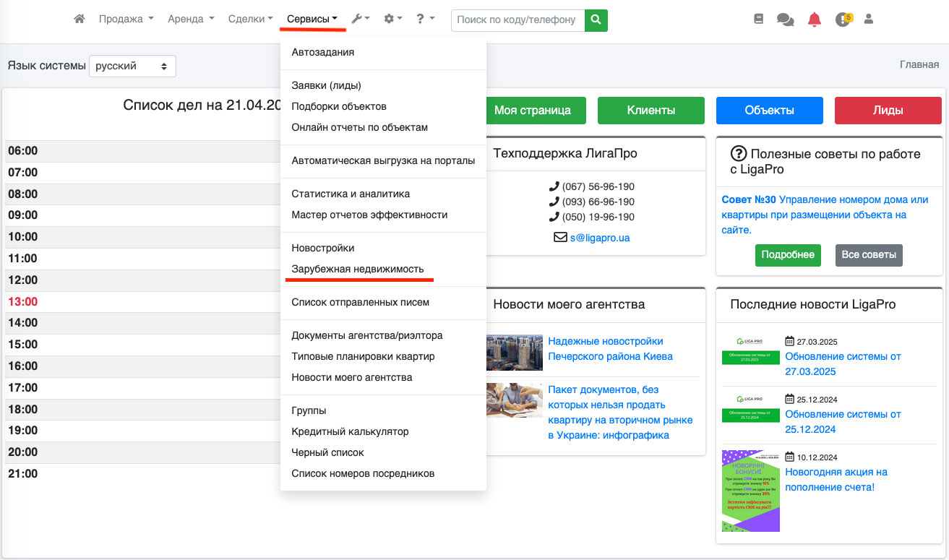Open the Продажа menu
The image size is (949, 560).
[x=126, y=20]
